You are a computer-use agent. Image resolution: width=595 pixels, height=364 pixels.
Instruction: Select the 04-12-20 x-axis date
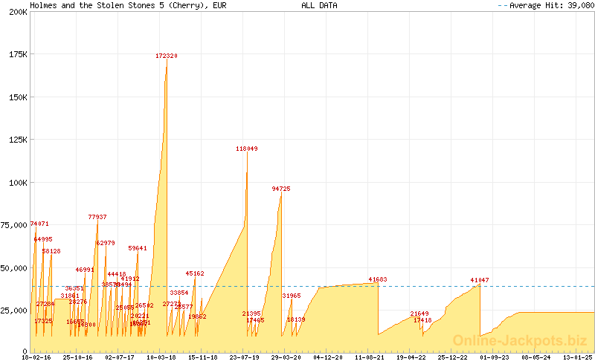pyautogui.click(x=328, y=357)
